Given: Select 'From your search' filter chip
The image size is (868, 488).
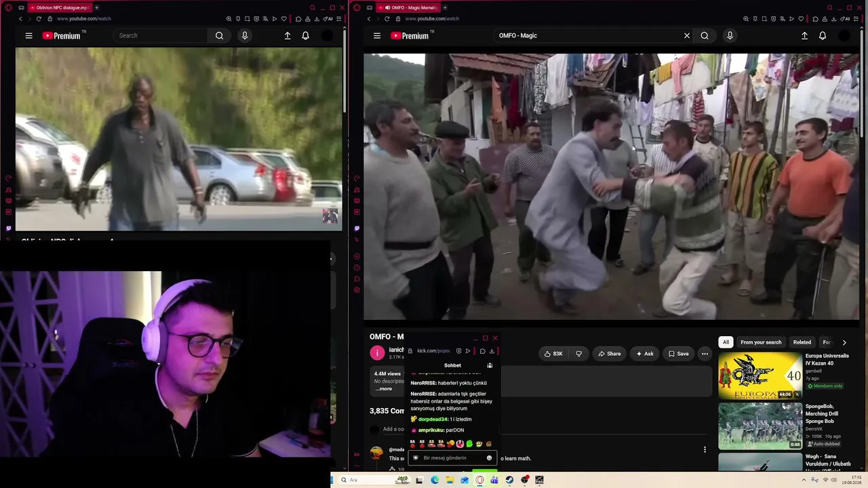Looking at the screenshot, I should point(761,342).
